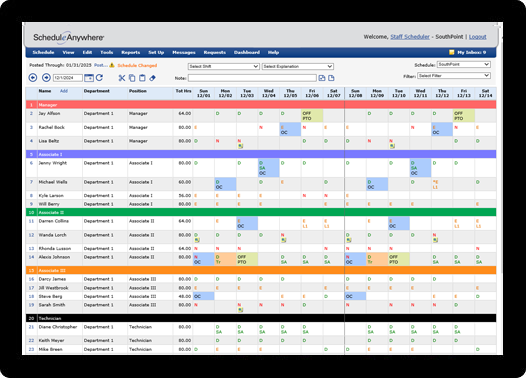Open the Dashboard menu
The width and height of the screenshot is (526, 378).
point(247,52)
